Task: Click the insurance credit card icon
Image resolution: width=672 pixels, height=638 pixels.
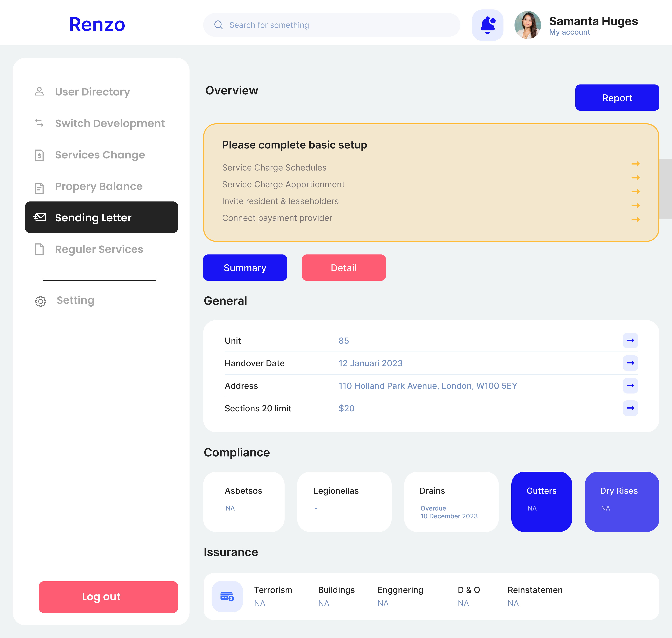Action: (x=227, y=596)
